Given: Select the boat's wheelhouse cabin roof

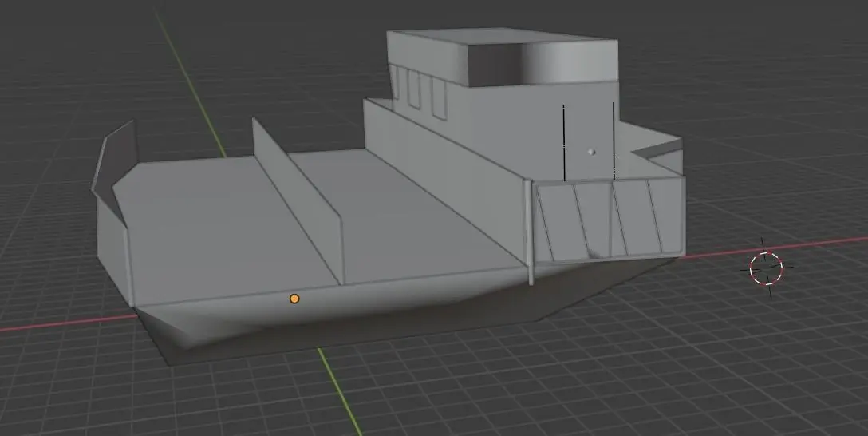Looking at the screenshot, I should [501, 37].
